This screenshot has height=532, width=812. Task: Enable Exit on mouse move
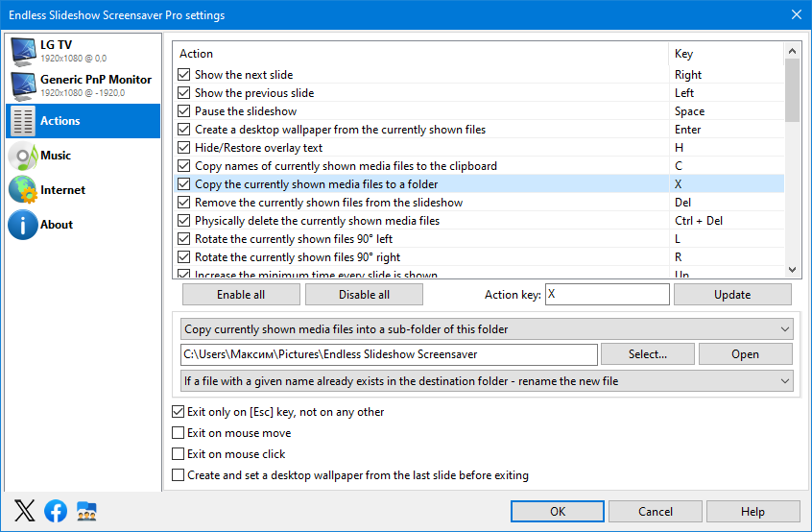pos(179,432)
